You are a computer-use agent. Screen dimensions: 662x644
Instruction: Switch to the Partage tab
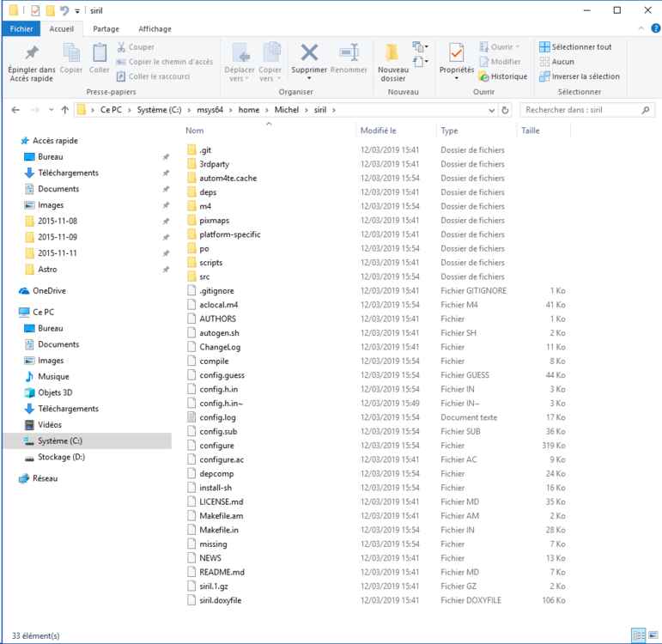[106, 28]
